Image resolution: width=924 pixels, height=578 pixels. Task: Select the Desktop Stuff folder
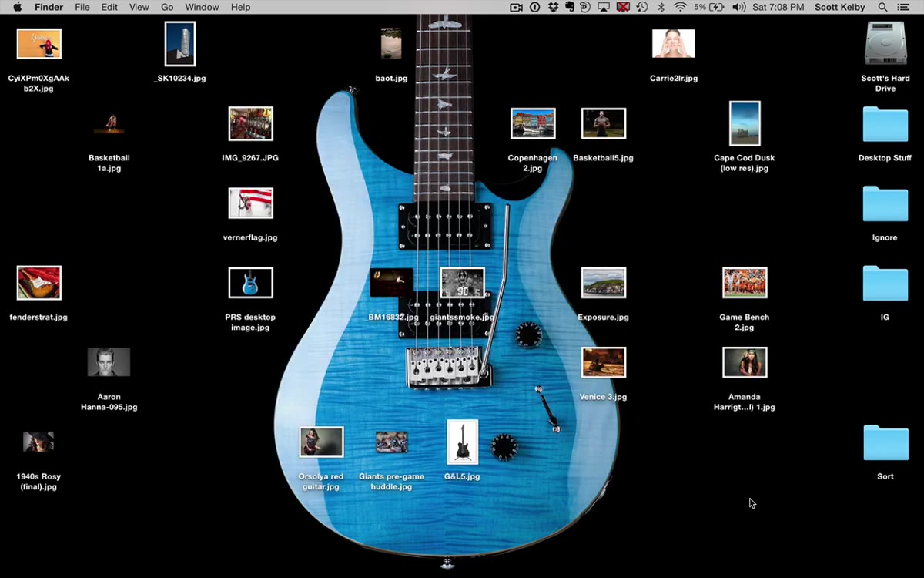(885, 124)
